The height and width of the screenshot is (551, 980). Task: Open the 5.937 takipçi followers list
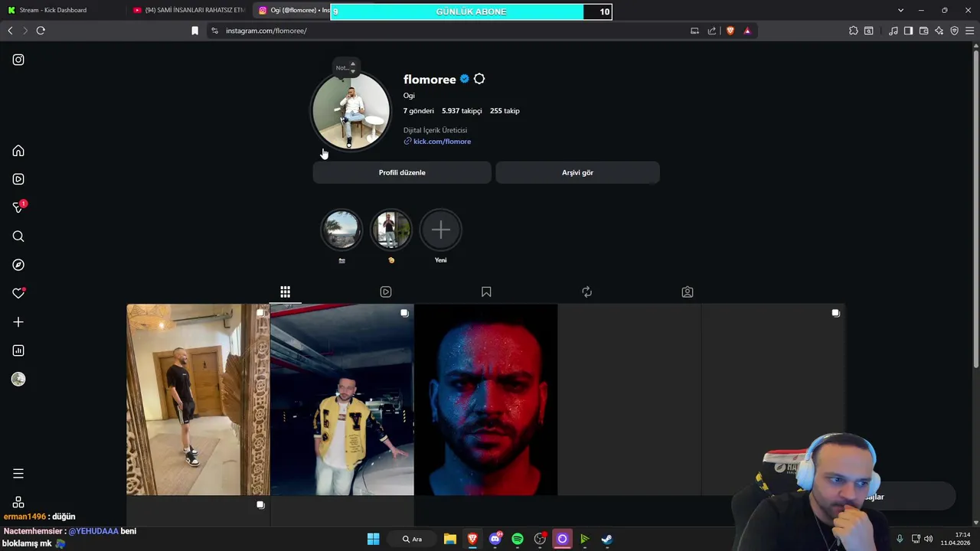462,111
